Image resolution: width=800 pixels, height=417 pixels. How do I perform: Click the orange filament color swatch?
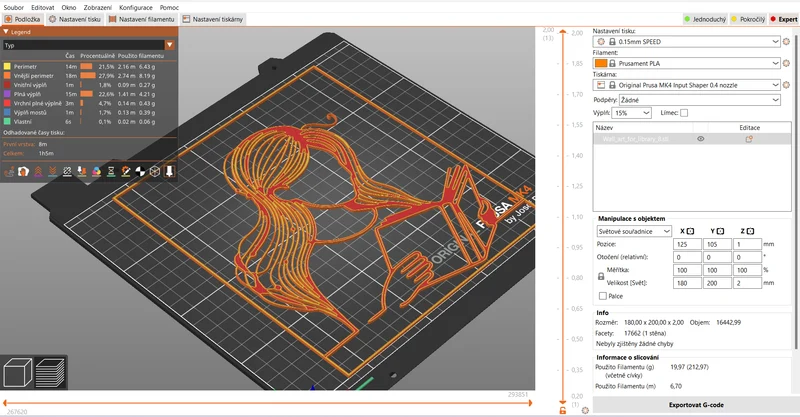[x=601, y=63]
